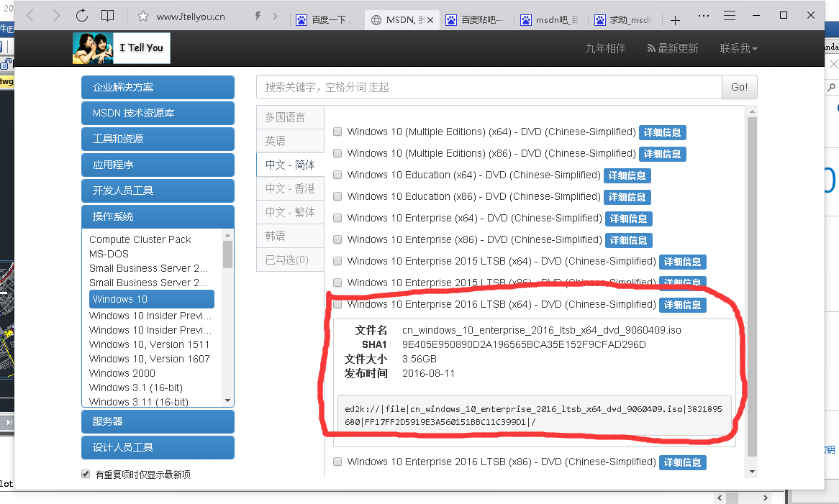
Task: Open reading mode book icon
Action: (107, 16)
